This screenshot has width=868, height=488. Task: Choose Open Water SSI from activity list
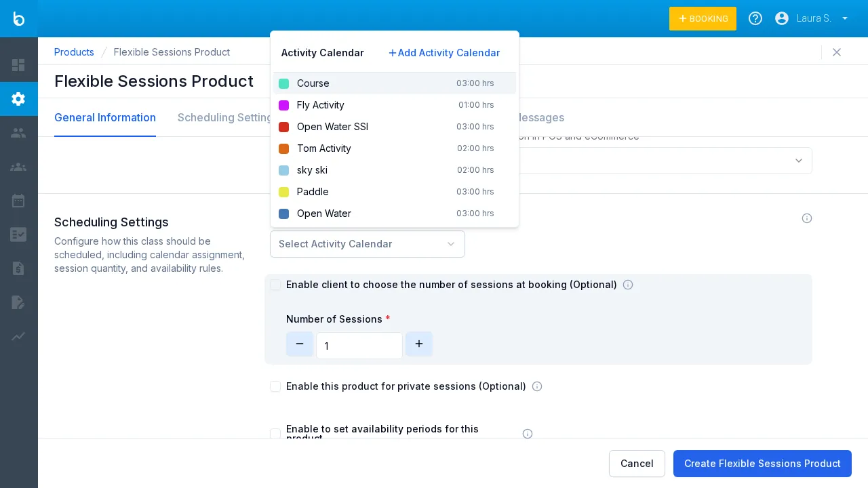pos(332,127)
